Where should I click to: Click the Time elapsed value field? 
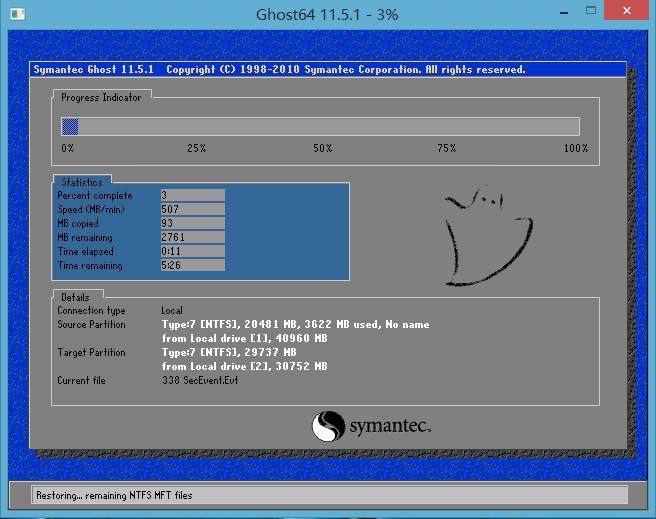coord(192,252)
